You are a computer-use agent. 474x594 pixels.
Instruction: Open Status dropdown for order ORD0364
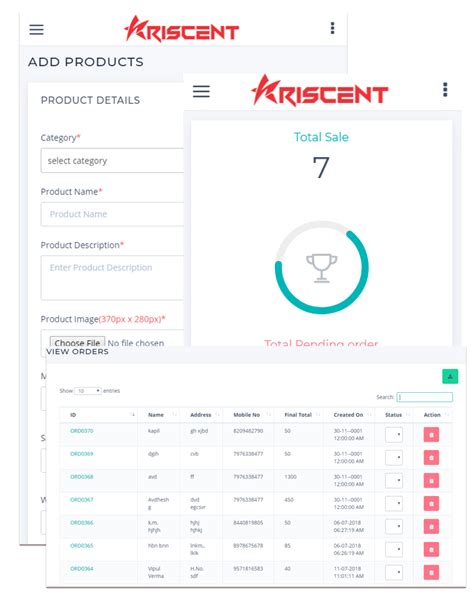(x=394, y=572)
